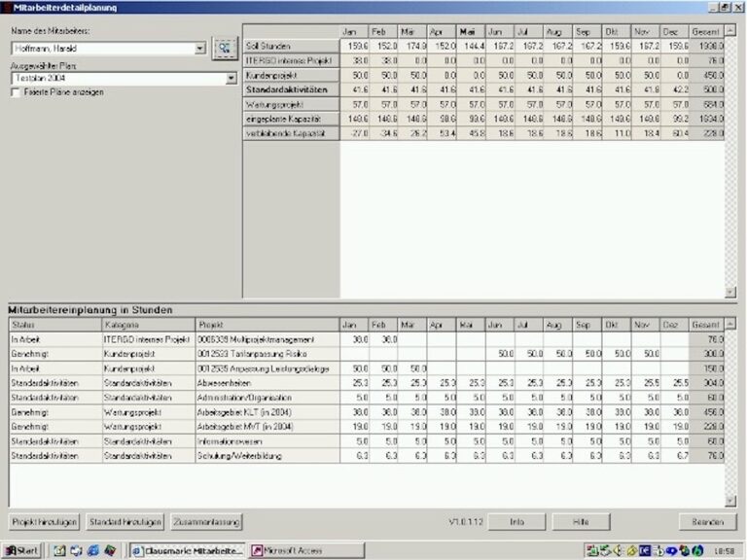The width and height of the screenshot is (747, 560).
Task: Click the Mitarbeiterdetailplanung title bar icon
Action: click(x=7, y=7)
